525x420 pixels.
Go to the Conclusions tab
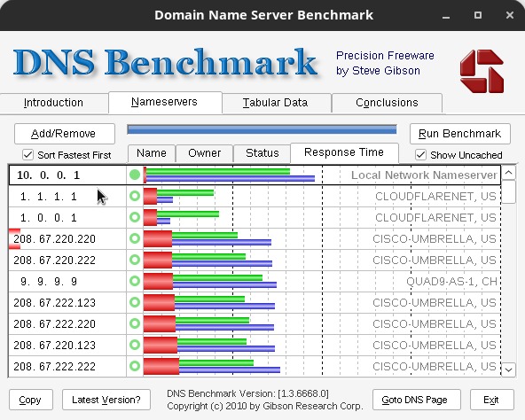pos(387,103)
